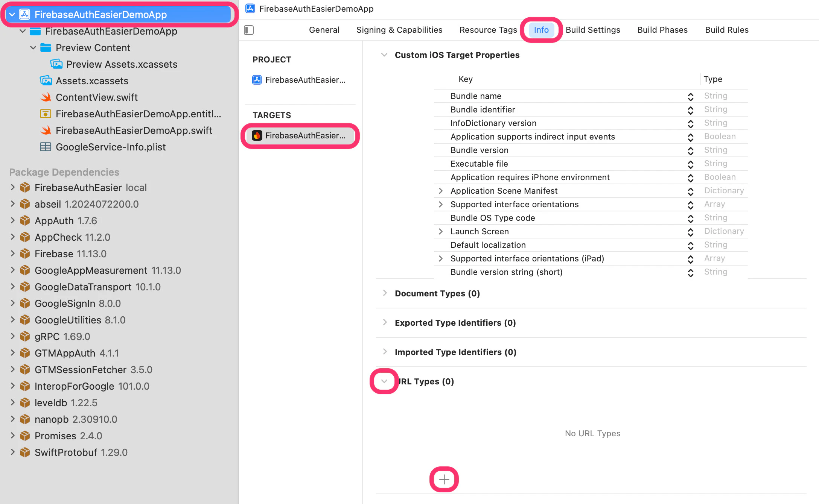Screen dimensions: 819x504
Task: Select Application requires iPhone environment row
Action: point(591,177)
